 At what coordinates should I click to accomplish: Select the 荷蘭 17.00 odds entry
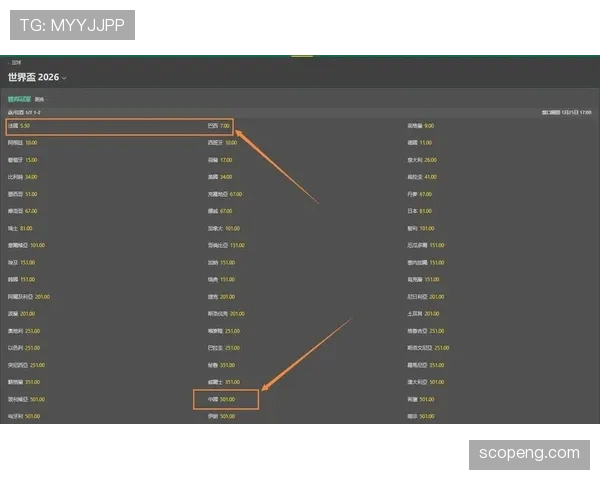pyautogui.click(x=220, y=160)
